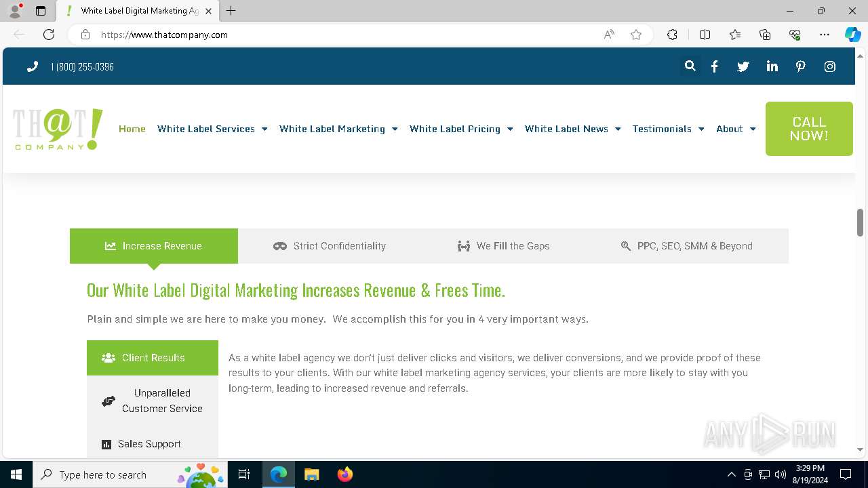This screenshot has width=868, height=488.
Task: Click Microsoft Edge taskbar icon
Action: coord(279,474)
